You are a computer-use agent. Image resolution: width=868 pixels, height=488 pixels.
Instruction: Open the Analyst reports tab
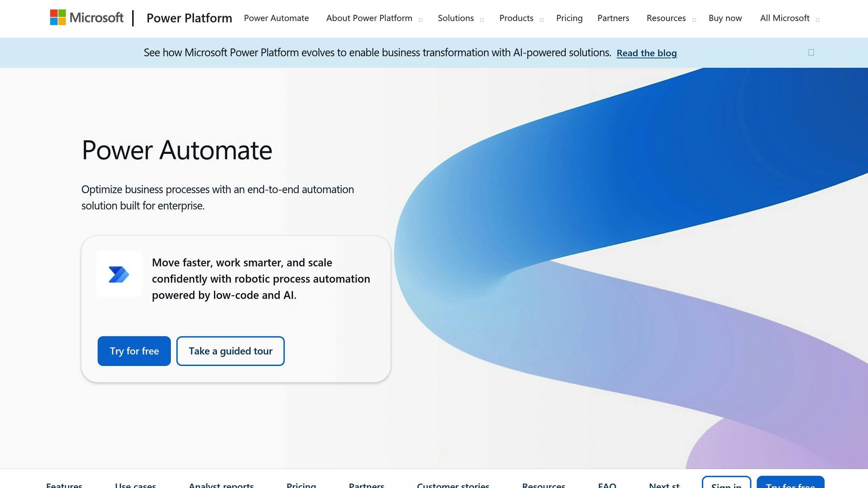[x=221, y=485]
